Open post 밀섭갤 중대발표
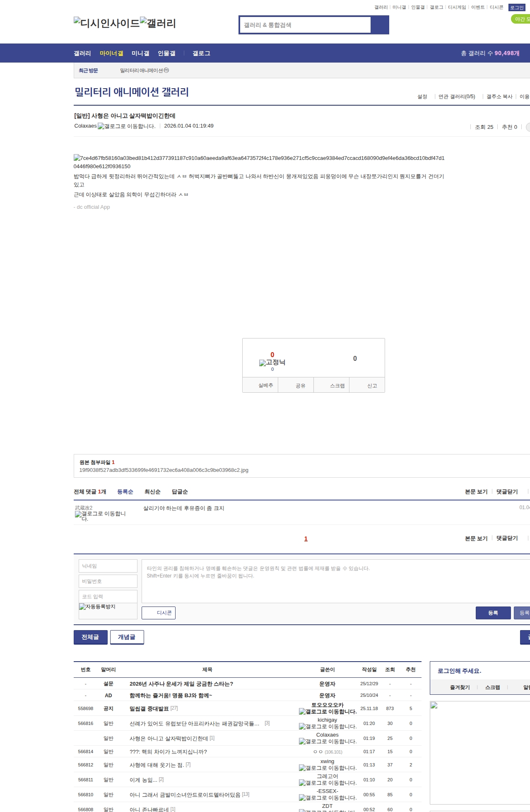The width and height of the screenshot is (530, 812). 149,709
